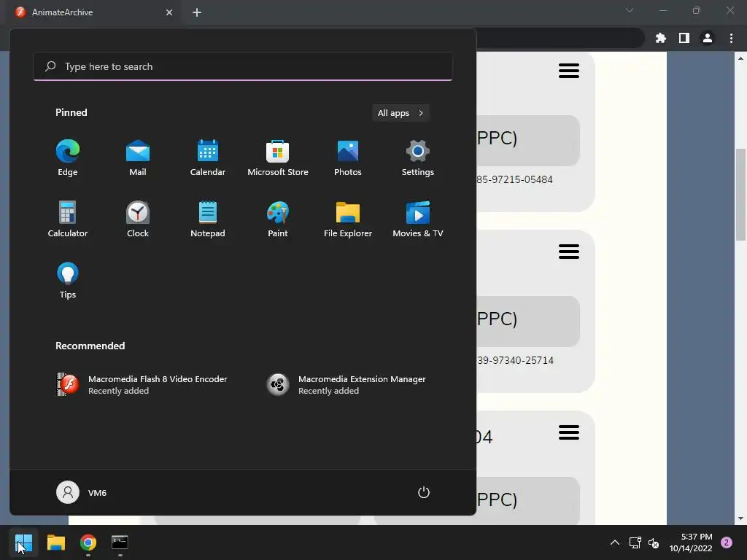747x560 pixels.
Task: Open hamburger menu above serial 85-97215-05484
Action: (569, 71)
